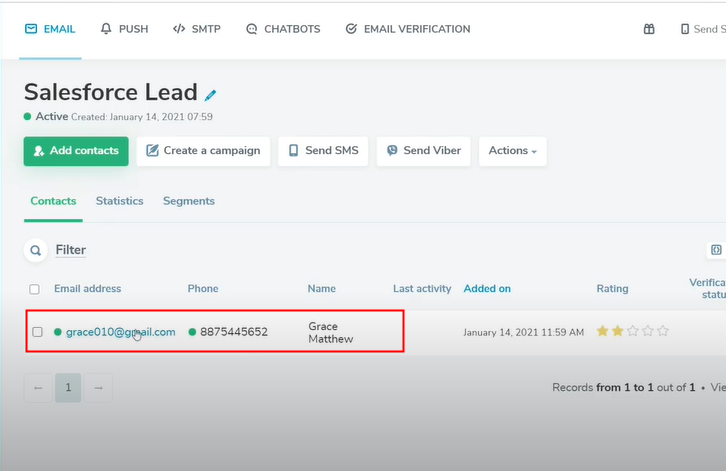Sort by Last activity column
726x471 pixels.
click(422, 289)
